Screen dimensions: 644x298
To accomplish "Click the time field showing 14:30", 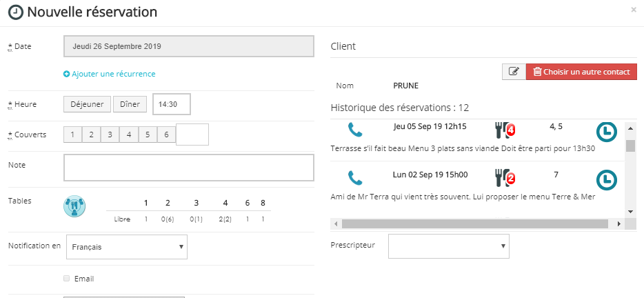I will tap(172, 104).
